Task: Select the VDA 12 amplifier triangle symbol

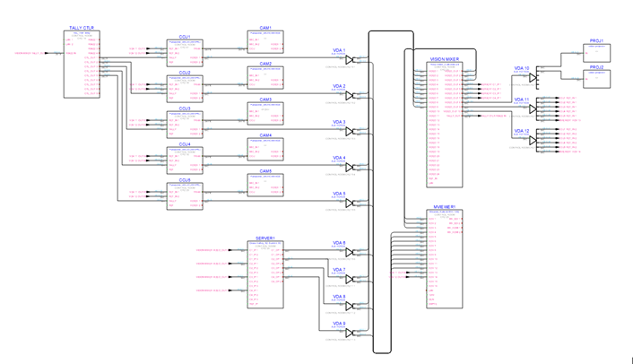Action: tap(533, 140)
